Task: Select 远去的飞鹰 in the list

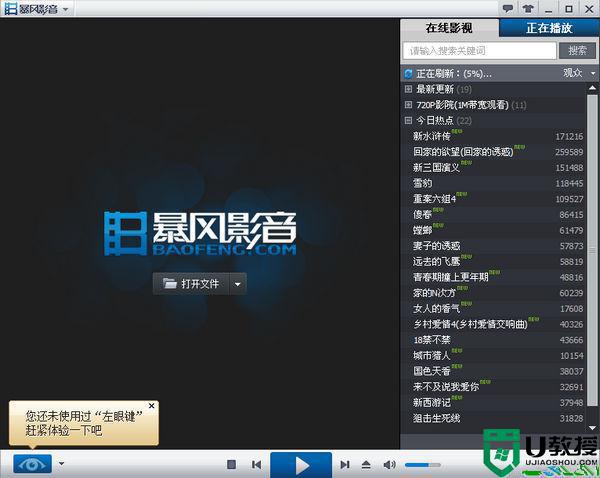Action: 494,262
